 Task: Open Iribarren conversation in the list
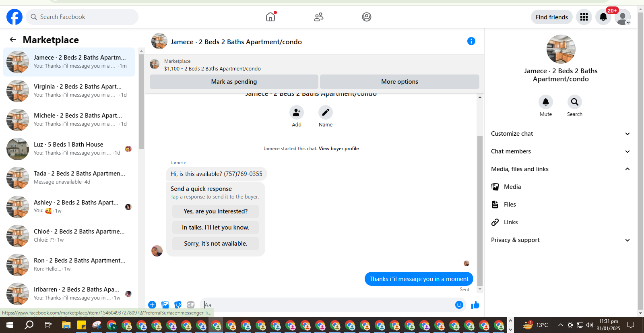tap(69, 294)
